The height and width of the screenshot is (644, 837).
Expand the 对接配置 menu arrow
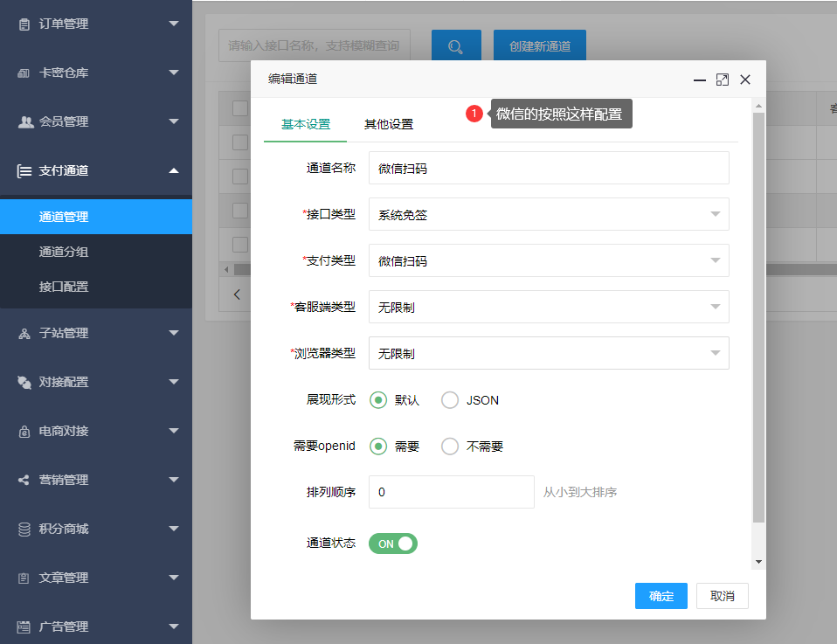[174, 382]
